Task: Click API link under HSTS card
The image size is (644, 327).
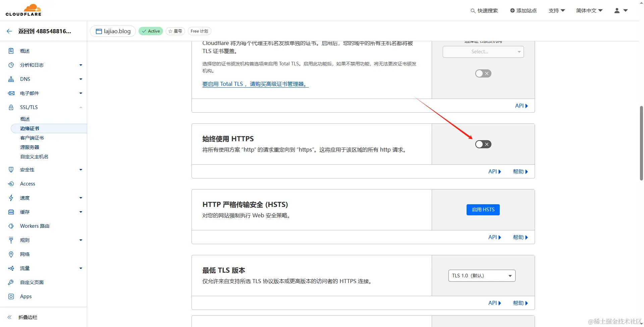Action: pos(495,237)
